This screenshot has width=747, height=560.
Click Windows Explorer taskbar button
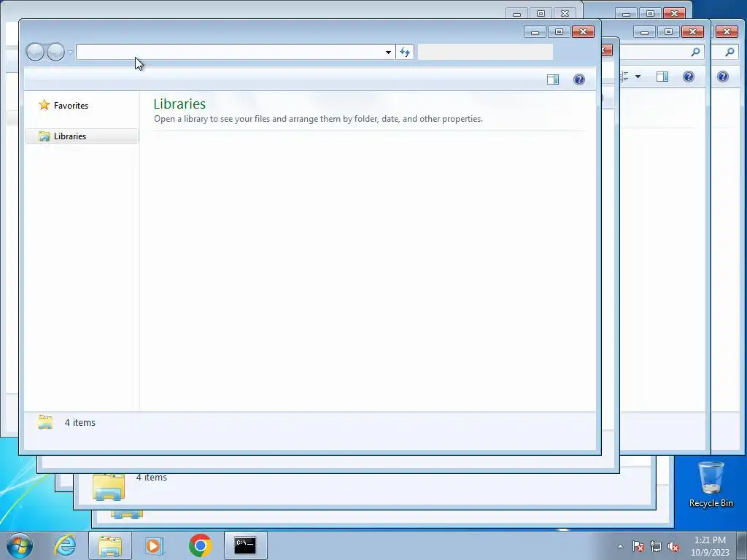point(110,545)
